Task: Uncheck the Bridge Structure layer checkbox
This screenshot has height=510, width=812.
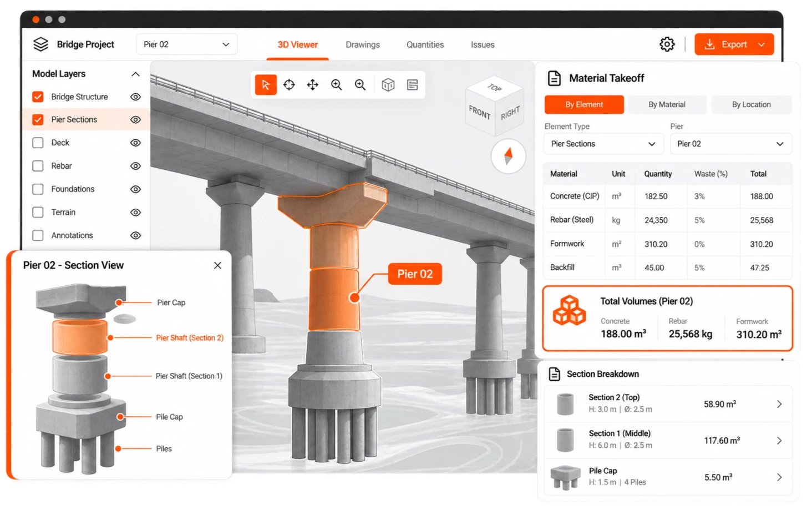Action: (x=38, y=97)
